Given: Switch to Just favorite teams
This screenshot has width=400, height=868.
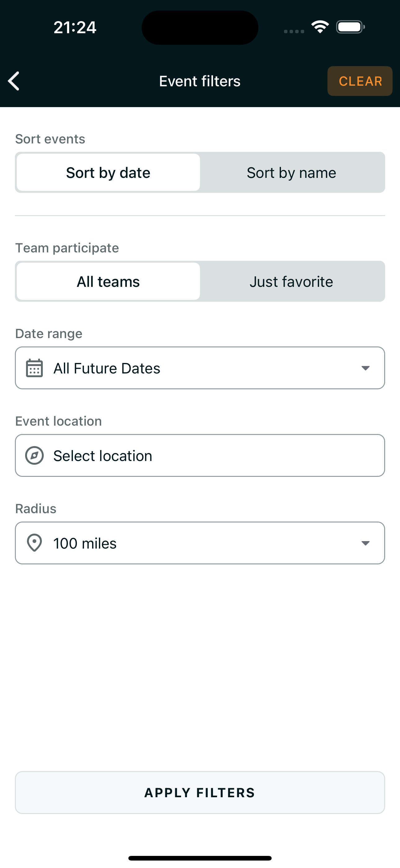Looking at the screenshot, I should pyautogui.click(x=291, y=281).
